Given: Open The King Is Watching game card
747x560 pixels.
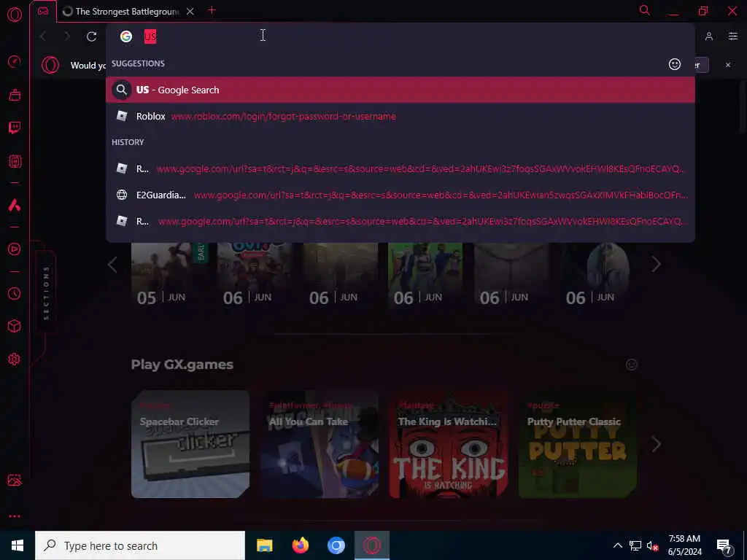Looking at the screenshot, I should point(449,444).
